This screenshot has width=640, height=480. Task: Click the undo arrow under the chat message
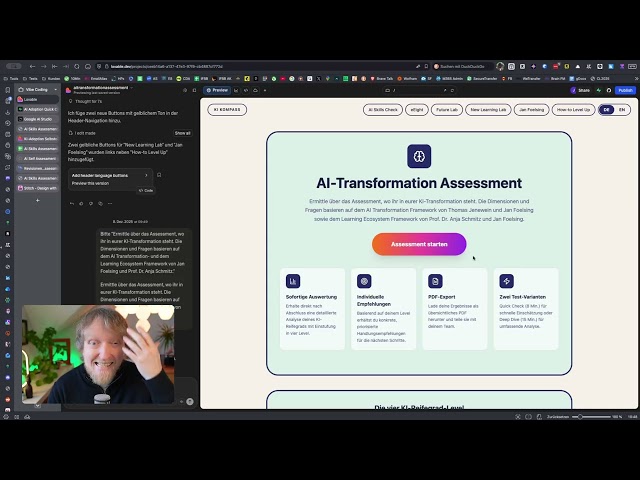coord(72,203)
